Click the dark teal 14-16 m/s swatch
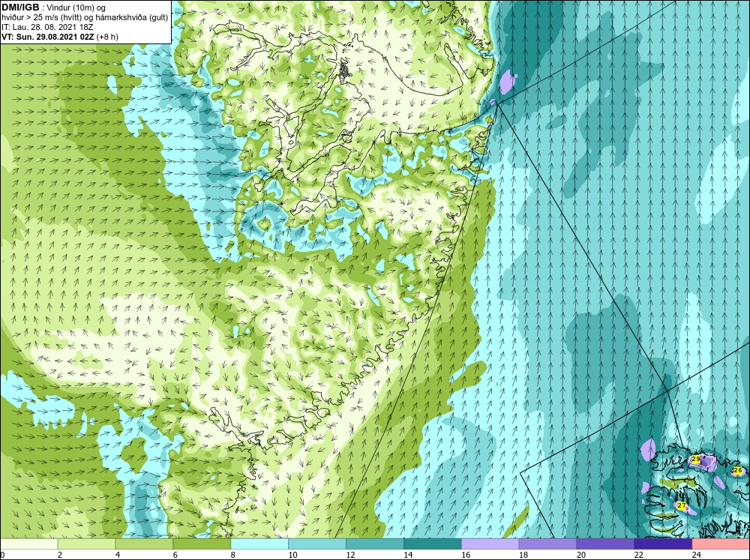750x560 pixels. point(433,544)
